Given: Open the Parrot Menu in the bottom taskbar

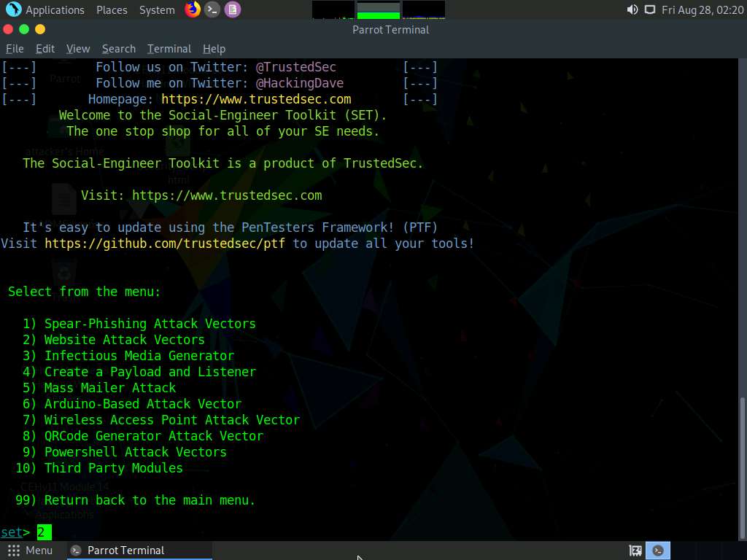Looking at the screenshot, I should (29, 550).
